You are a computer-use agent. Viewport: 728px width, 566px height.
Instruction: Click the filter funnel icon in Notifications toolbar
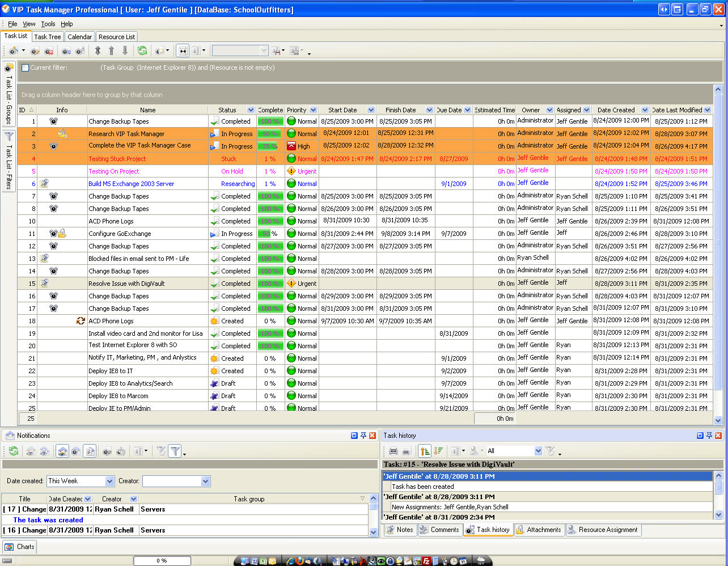pos(175,451)
